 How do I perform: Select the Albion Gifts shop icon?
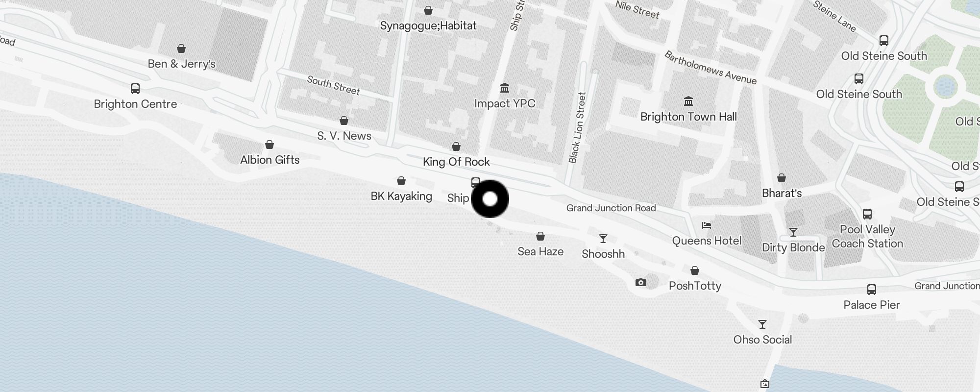269,145
